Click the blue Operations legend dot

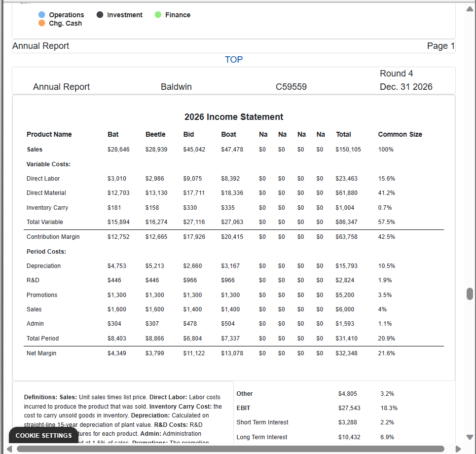pos(42,15)
